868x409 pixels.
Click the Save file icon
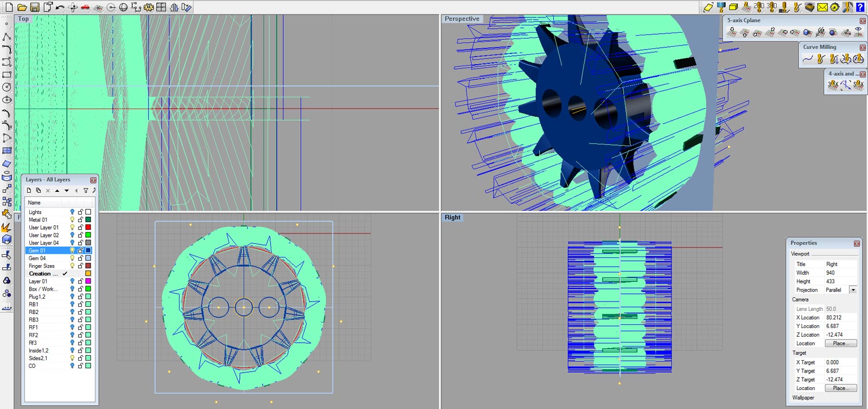[34, 7]
